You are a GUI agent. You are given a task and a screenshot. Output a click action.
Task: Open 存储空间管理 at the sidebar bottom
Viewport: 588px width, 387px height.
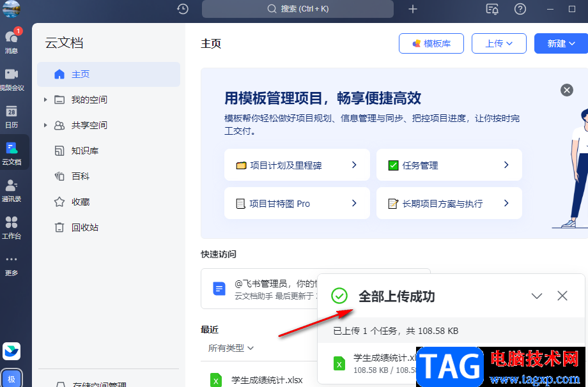99,384
